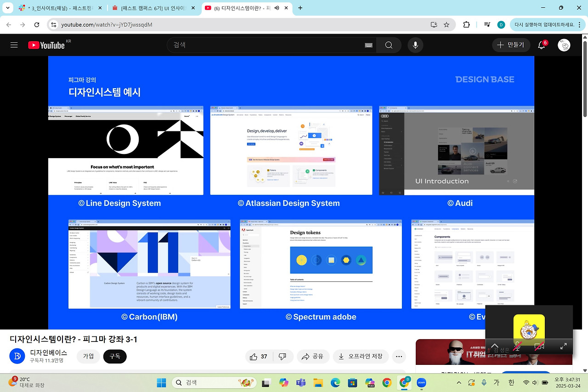588x392 pixels.
Task: Open more actions ellipsis under video
Action: click(x=399, y=356)
